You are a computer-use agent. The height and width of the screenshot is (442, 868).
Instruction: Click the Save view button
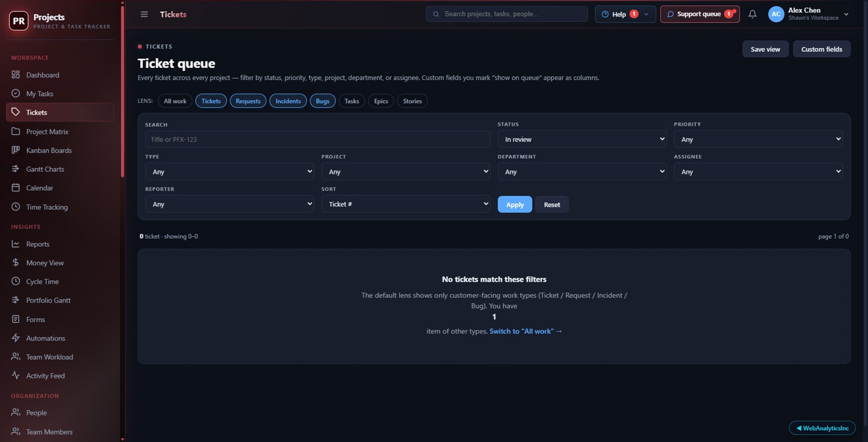point(765,49)
